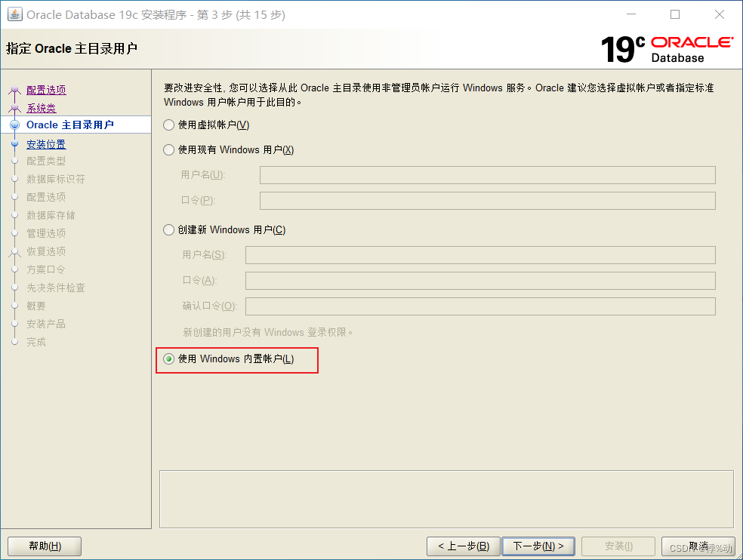
Task: Minimize the installer window
Action: pyautogui.click(x=631, y=14)
